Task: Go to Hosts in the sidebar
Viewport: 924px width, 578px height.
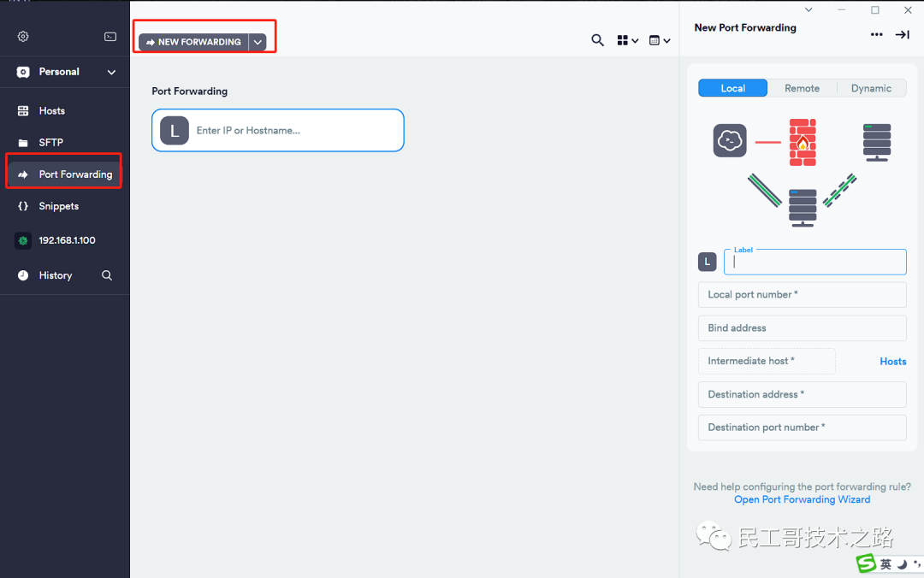Action: tap(51, 111)
